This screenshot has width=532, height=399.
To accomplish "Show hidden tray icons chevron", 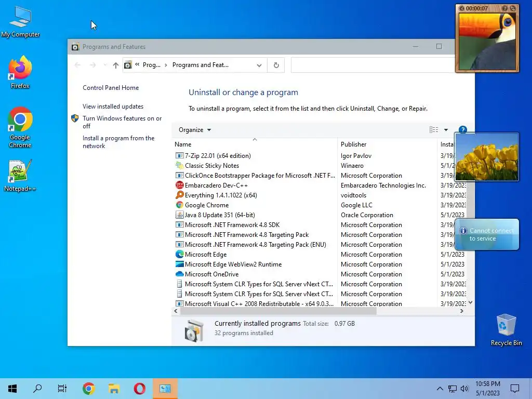I will coord(440,389).
